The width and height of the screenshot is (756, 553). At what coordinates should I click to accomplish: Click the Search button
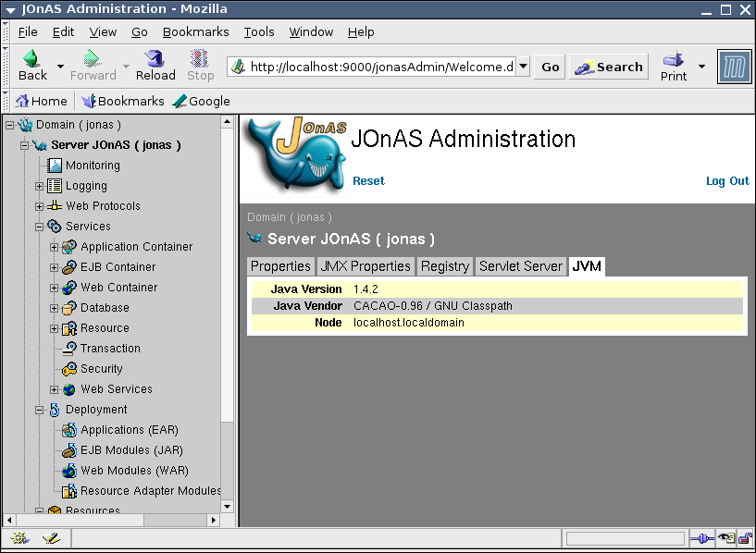609,67
